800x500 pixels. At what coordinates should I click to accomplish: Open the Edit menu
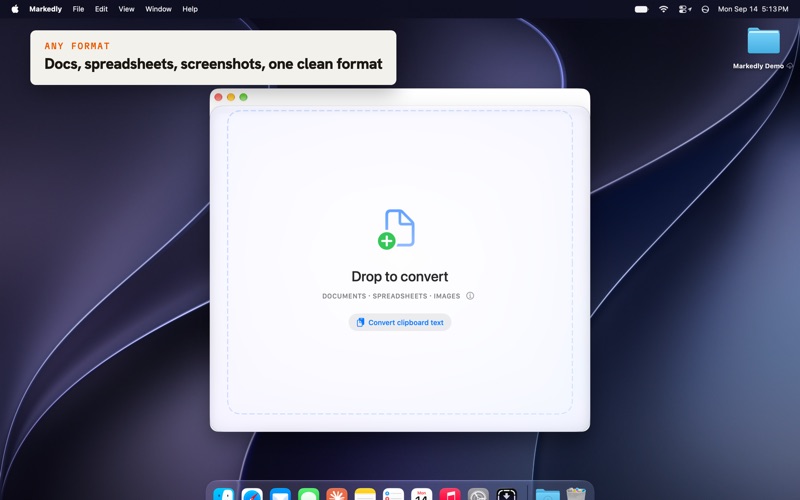[101, 9]
